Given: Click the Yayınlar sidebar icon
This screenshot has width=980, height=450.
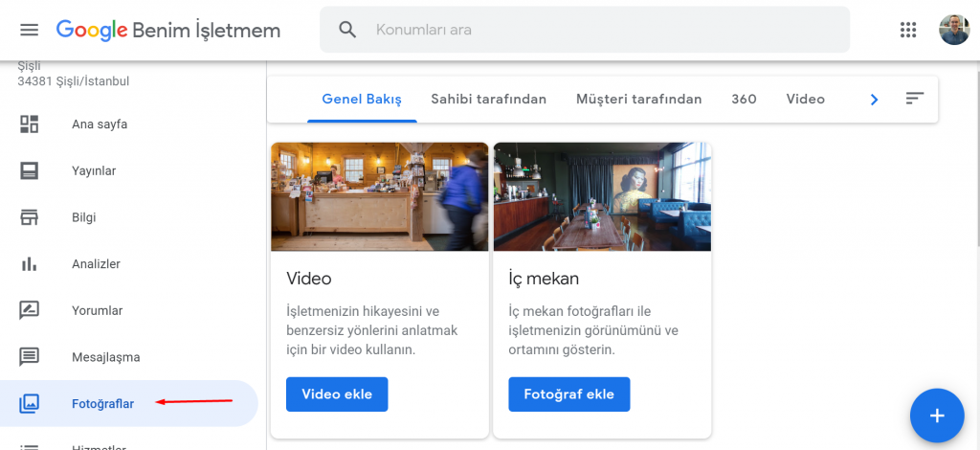Looking at the screenshot, I should (x=30, y=170).
